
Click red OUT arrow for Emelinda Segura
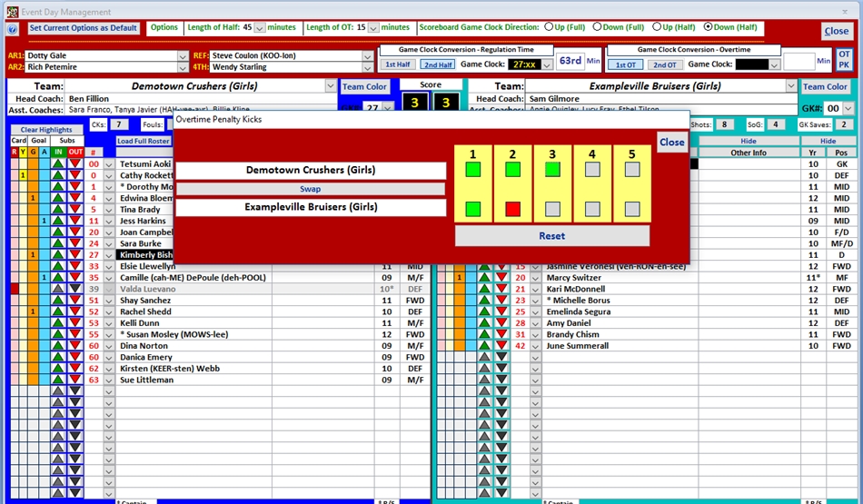point(501,311)
